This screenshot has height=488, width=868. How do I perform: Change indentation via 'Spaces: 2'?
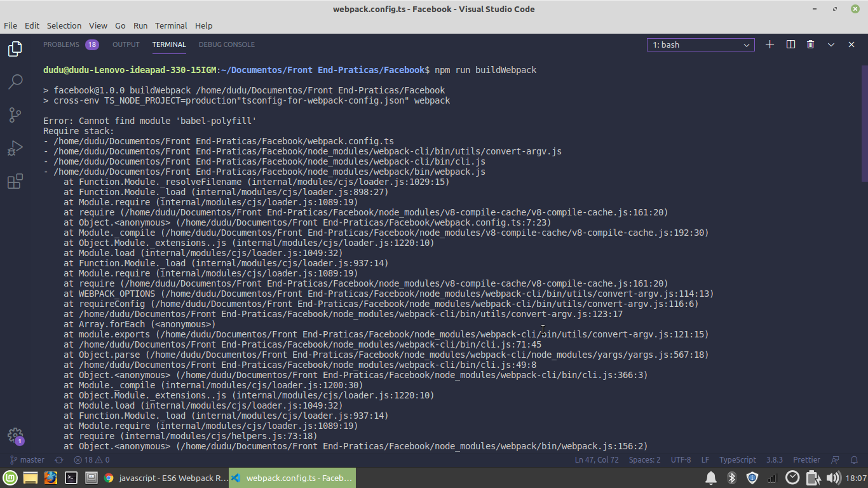pyautogui.click(x=644, y=459)
